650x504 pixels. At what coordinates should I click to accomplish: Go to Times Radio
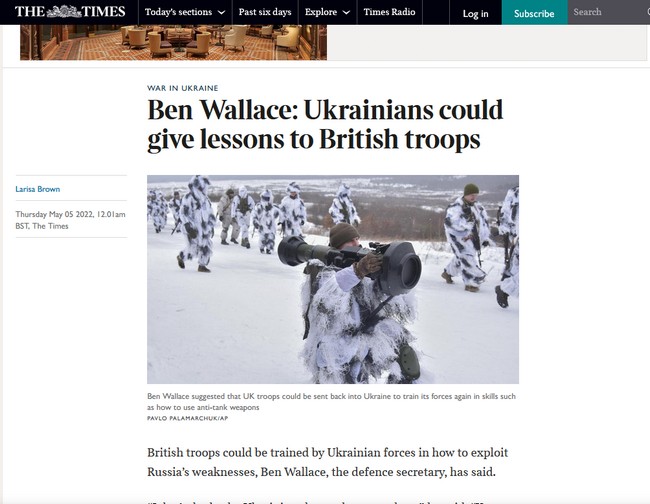click(x=389, y=12)
